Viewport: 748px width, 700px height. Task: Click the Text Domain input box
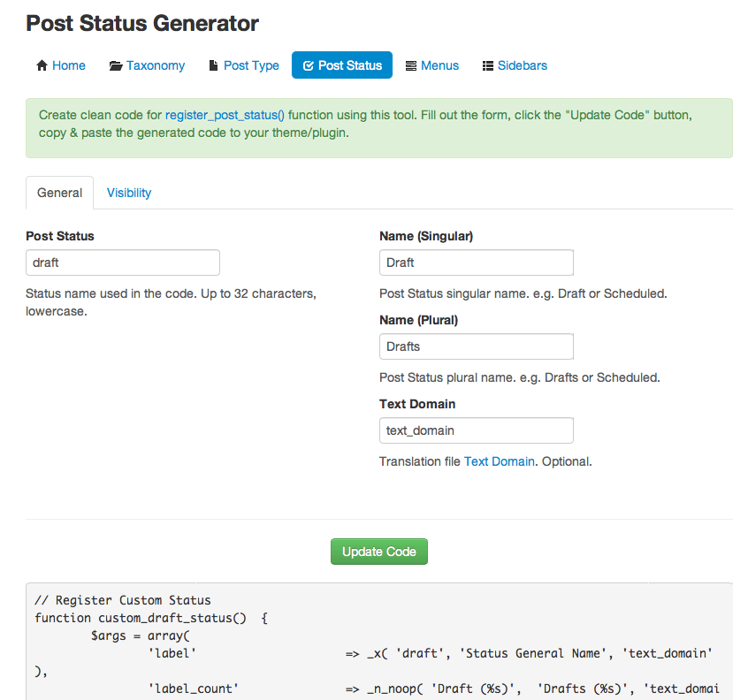(477, 430)
